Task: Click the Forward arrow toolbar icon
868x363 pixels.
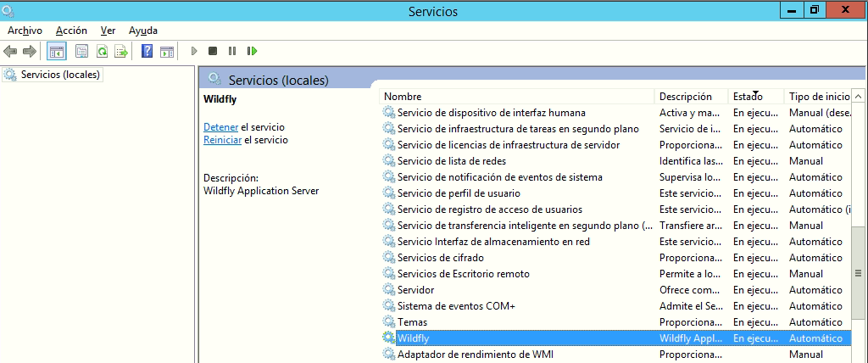Action: click(x=30, y=52)
